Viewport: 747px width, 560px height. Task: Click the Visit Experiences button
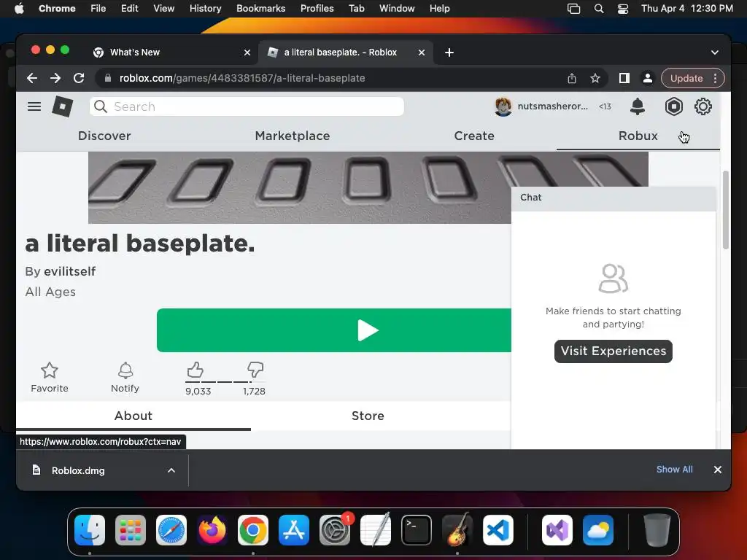pos(613,351)
